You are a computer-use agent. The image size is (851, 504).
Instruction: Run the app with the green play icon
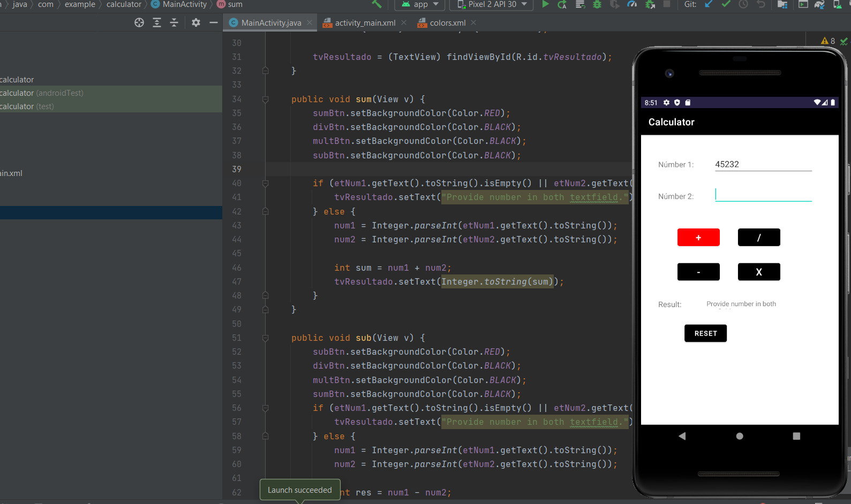pyautogui.click(x=545, y=4)
